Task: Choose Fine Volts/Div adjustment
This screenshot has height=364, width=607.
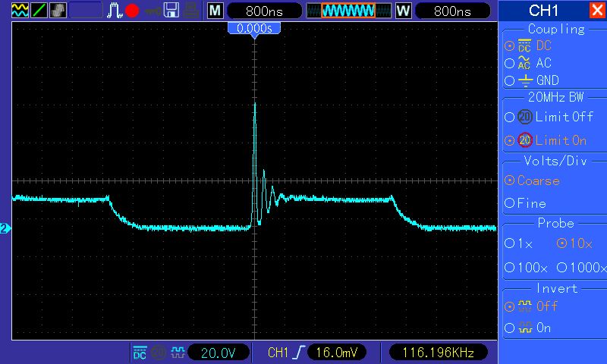Action: click(525, 203)
